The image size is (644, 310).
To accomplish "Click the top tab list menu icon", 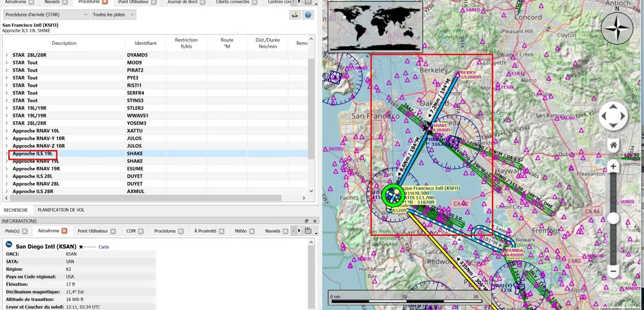I will [308, 2].
